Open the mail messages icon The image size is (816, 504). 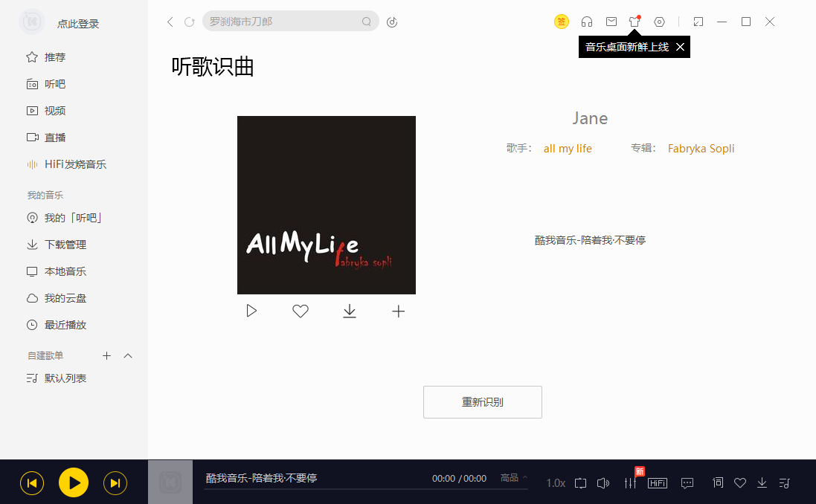[611, 22]
